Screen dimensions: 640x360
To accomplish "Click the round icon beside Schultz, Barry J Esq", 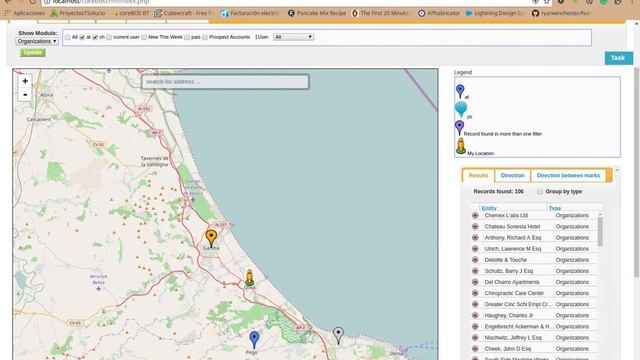I will pyautogui.click(x=475, y=271).
